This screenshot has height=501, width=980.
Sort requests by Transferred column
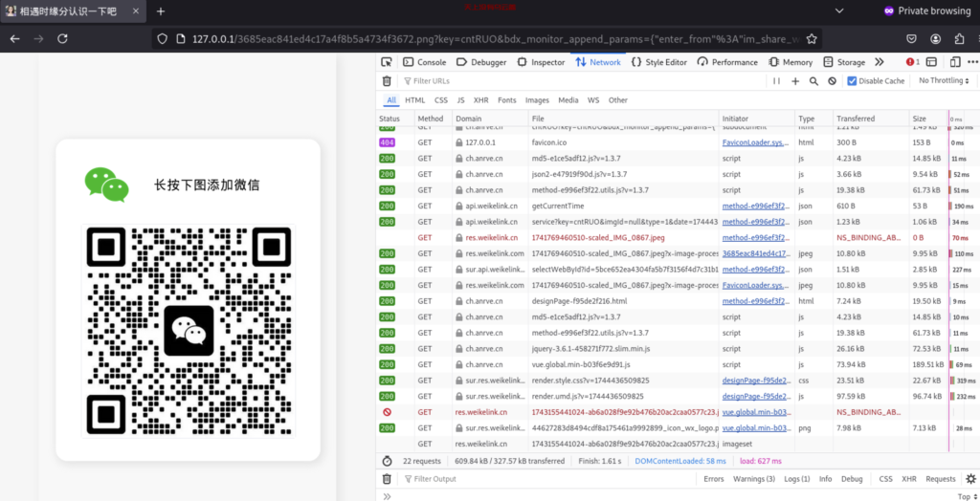pos(871,119)
